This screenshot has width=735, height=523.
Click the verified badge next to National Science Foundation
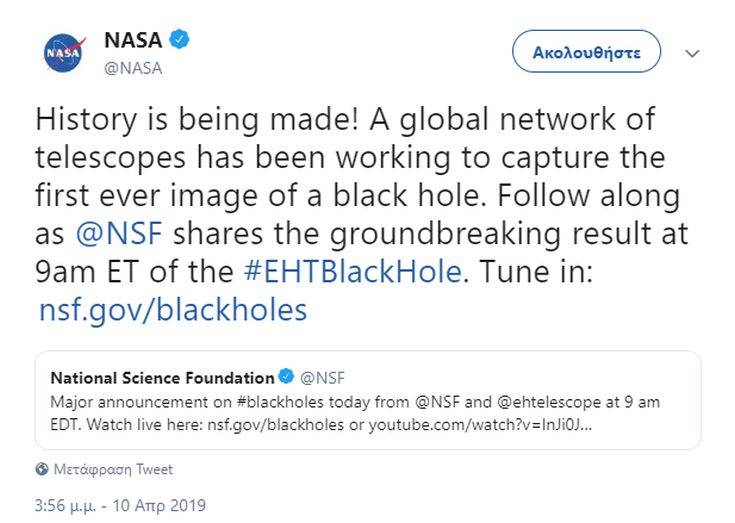[x=286, y=377]
